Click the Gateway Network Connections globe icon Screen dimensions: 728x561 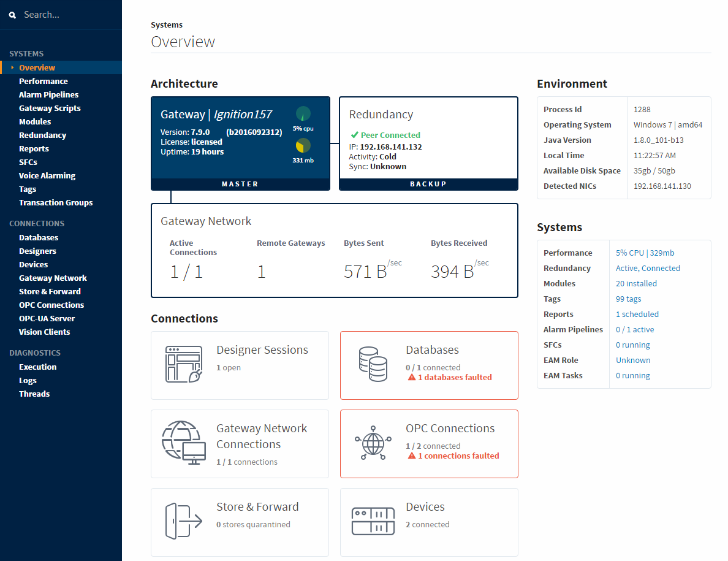(x=183, y=443)
